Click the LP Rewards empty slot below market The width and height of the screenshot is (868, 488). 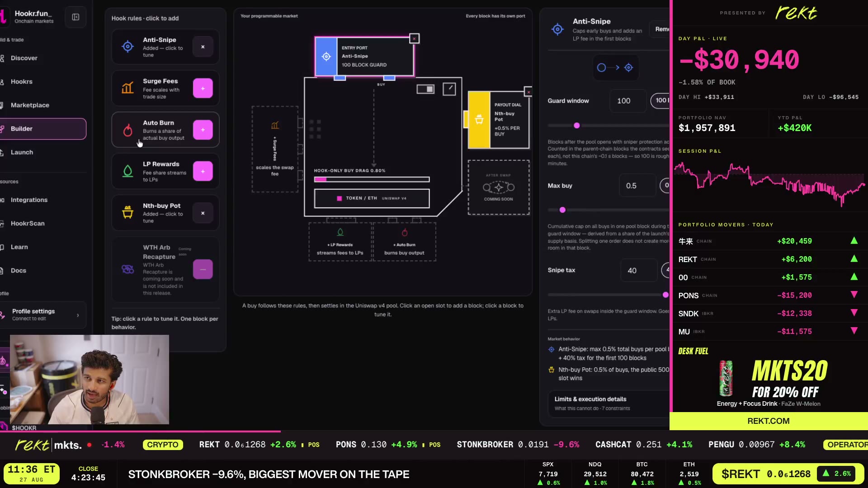tap(340, 242)
